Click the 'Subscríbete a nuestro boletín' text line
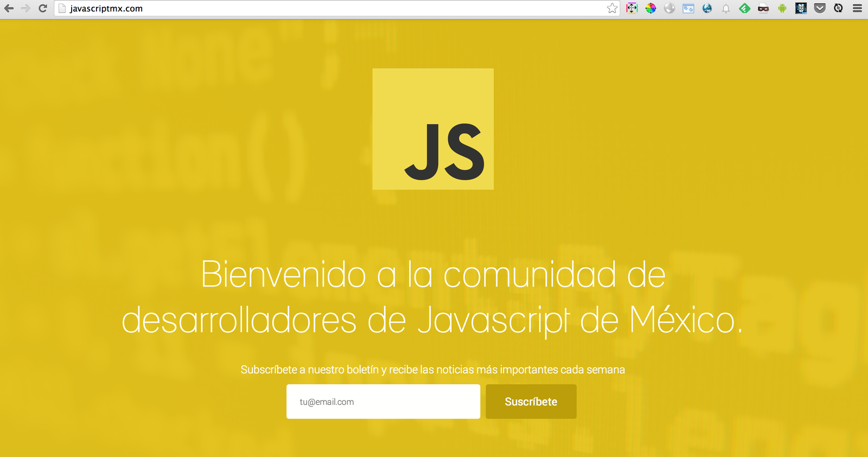Screen dimensions: 868x457 [x=433, y=370]
